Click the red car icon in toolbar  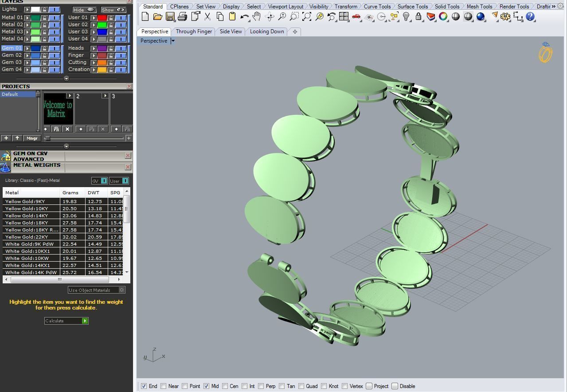click(x=356, y=17)
